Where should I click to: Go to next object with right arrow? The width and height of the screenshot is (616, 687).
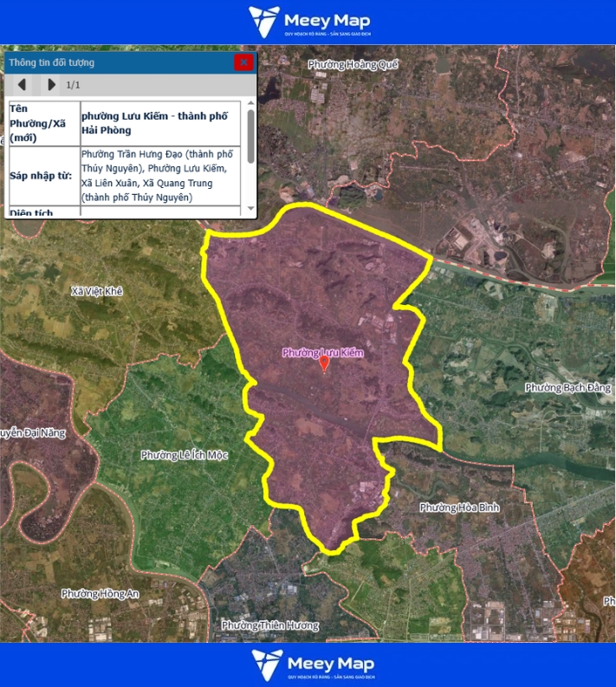(51, 85)
